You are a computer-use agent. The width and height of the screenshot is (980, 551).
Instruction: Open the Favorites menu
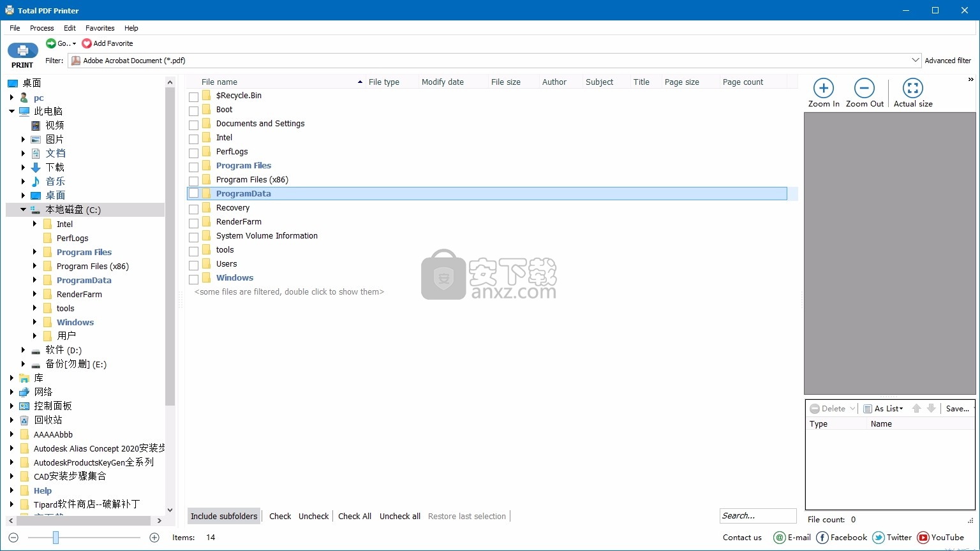tap(100, 28)
